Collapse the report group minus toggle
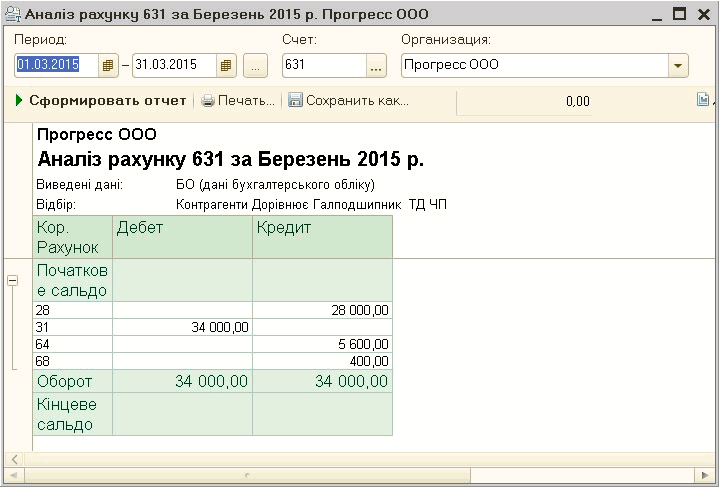 [13, 280]
